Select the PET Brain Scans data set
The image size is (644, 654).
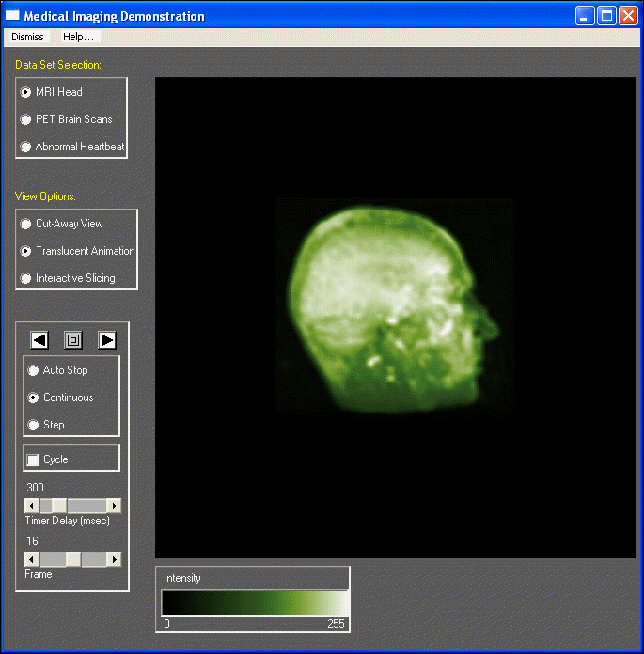click(25, 119)
